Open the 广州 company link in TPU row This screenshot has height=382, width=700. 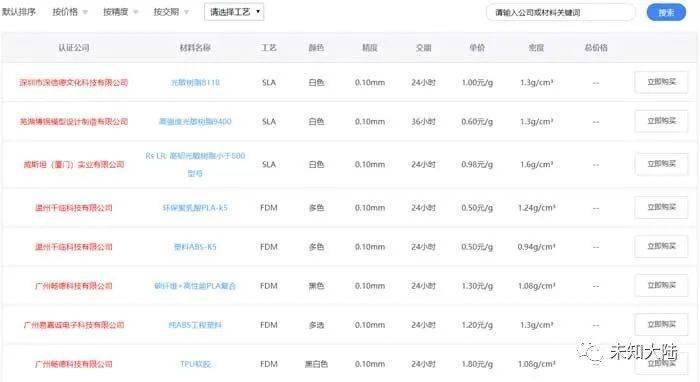[74, 364]
